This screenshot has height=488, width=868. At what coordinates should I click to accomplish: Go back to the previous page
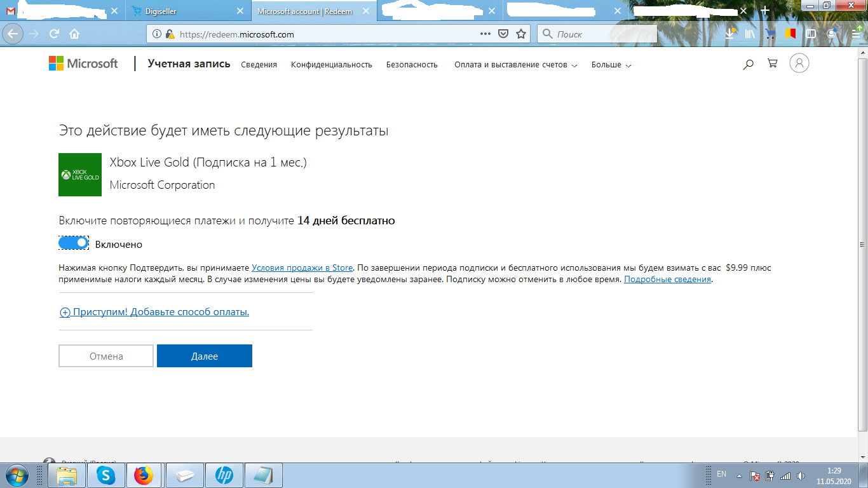(13, 34)
